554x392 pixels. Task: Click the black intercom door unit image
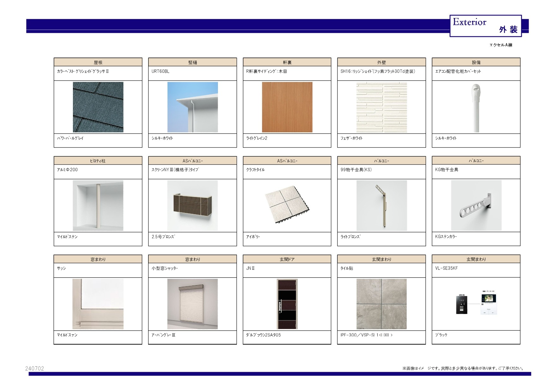[461, 305]
